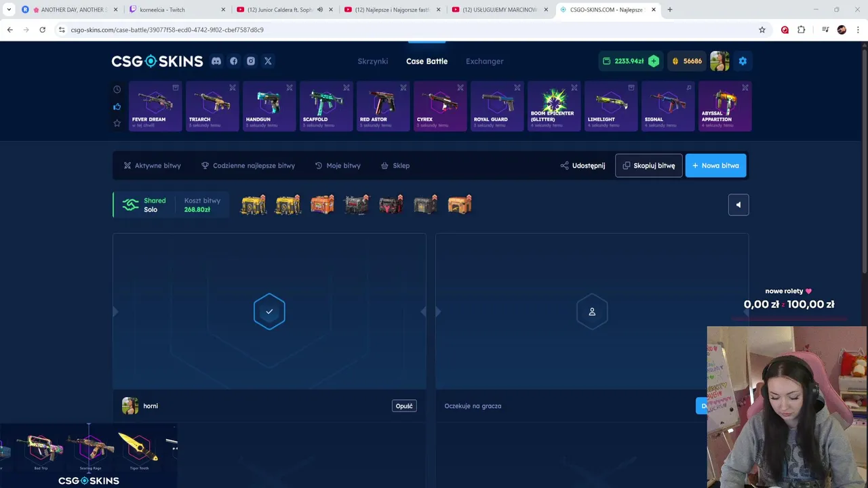Click the Udostępnij share button
Viewport: 868px width, 488px height.
(583, 165)
